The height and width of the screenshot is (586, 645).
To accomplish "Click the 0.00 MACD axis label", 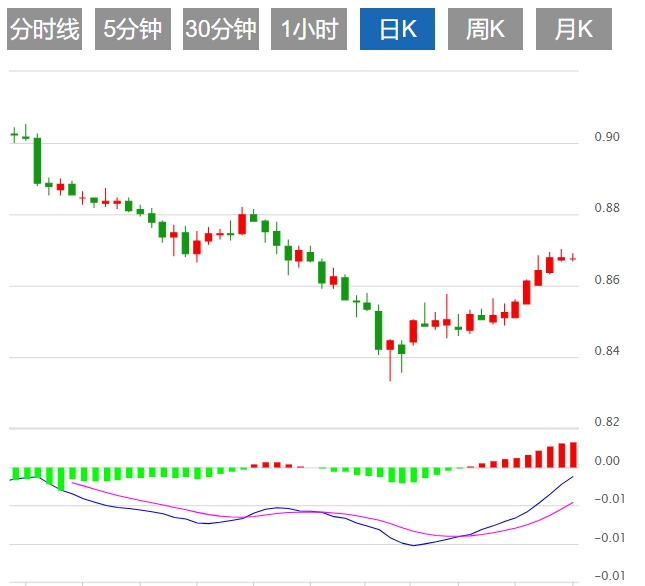I will point(607,461).
